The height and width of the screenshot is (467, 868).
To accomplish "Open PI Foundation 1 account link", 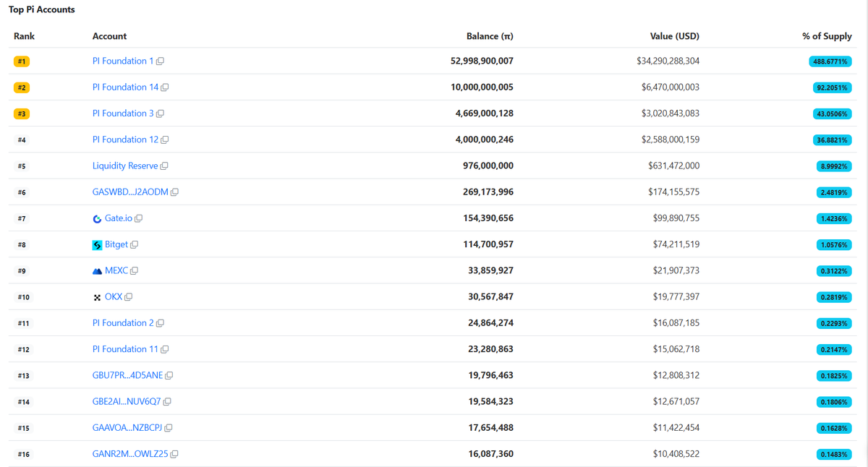I will tap(123, 61).
